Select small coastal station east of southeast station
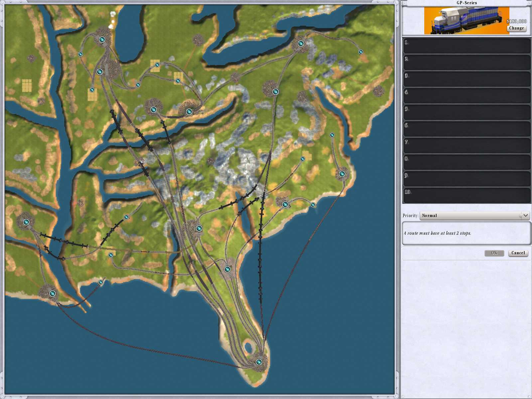The image size is (532, 399). 313,205
